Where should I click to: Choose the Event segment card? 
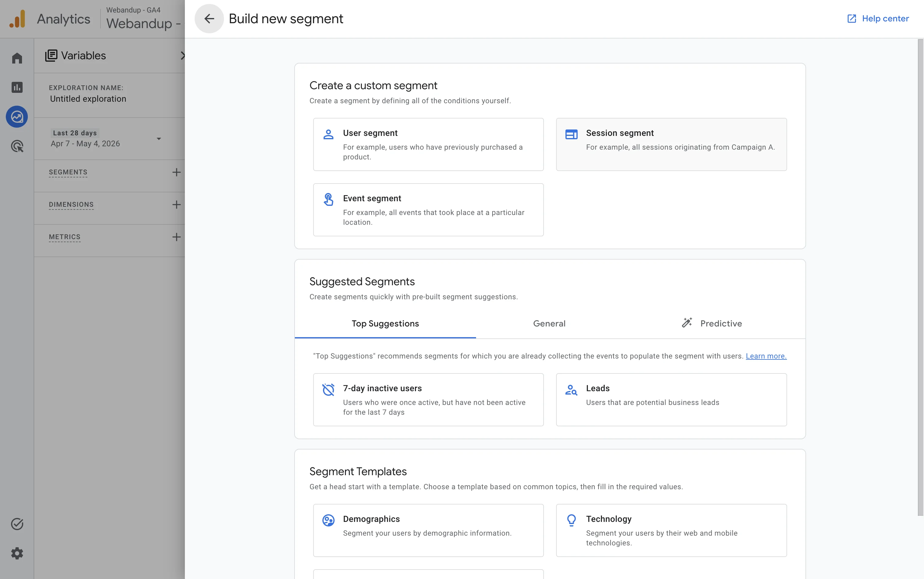(428, 210)
